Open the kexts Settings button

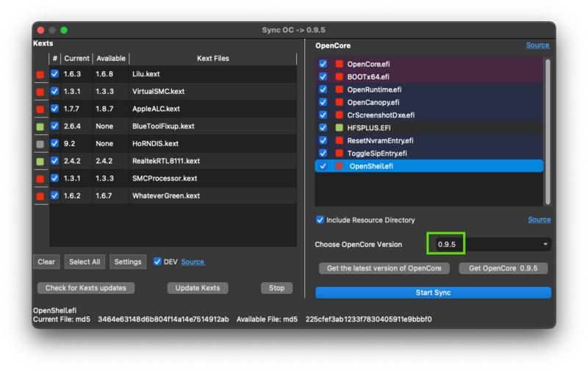click(127, 262)
